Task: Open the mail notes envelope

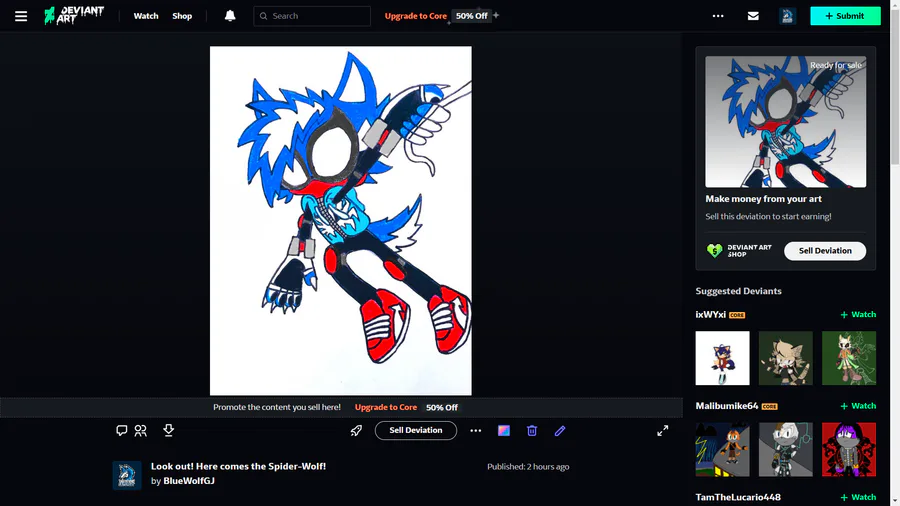Action: click(753, 16)
